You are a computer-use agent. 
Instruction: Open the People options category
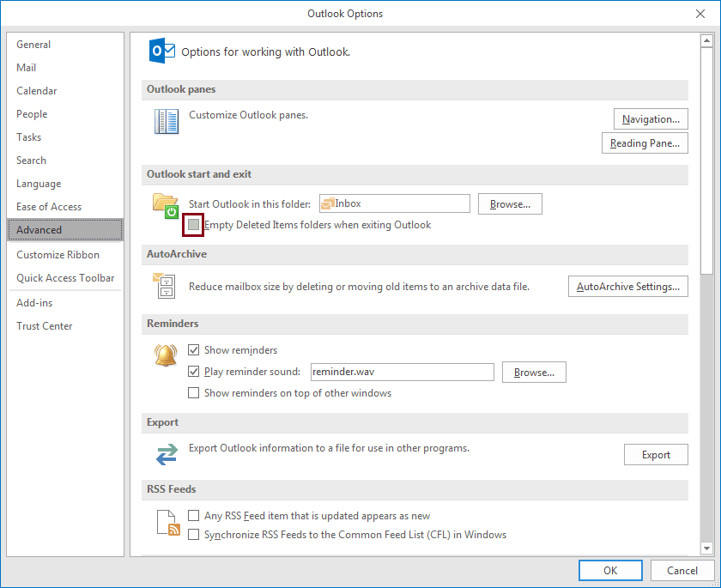tap(65, 114)
